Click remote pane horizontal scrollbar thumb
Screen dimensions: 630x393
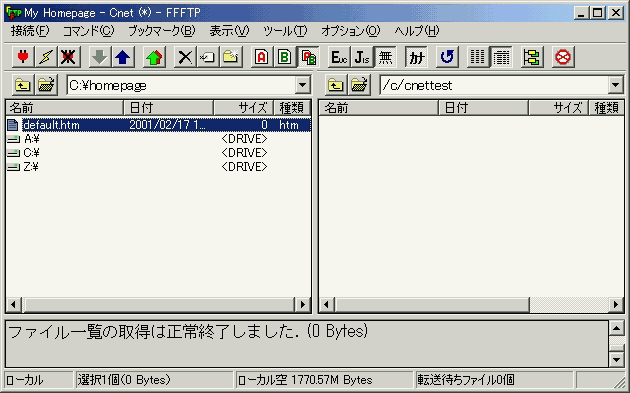pos(432,304)
